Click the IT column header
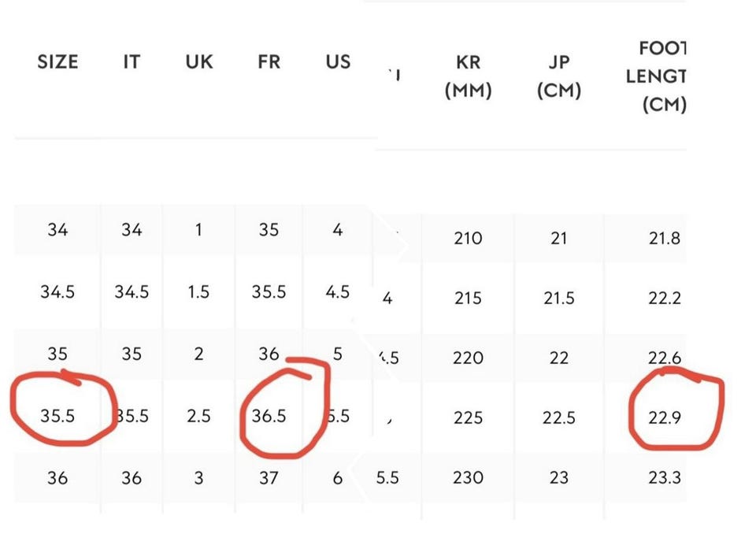The image size is (756, 549). tap(132, 61)
